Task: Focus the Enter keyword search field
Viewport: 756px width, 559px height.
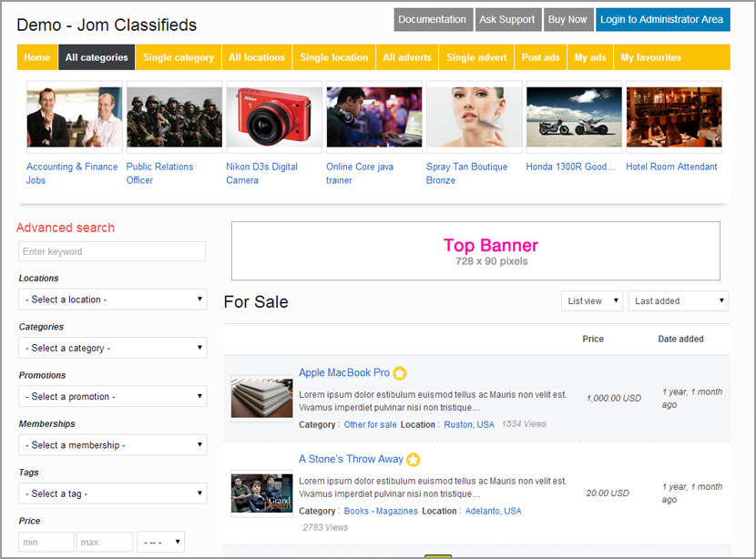Action: tap(112, 251)
